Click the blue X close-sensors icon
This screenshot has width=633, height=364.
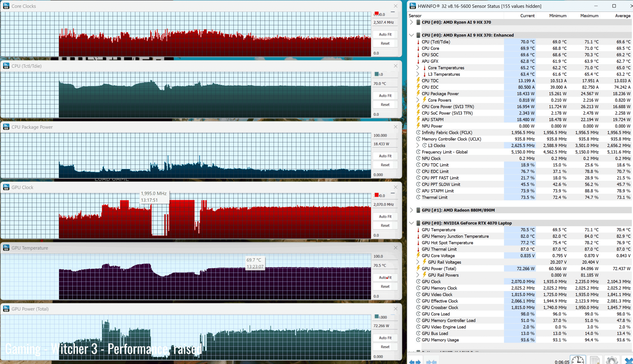pyautogui.click(x=629, y=361)
